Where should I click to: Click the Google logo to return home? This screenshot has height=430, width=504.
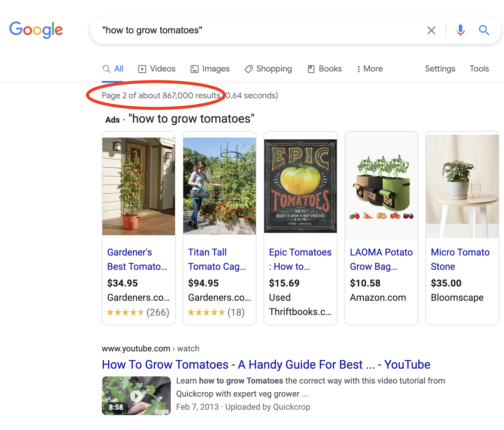36,30
